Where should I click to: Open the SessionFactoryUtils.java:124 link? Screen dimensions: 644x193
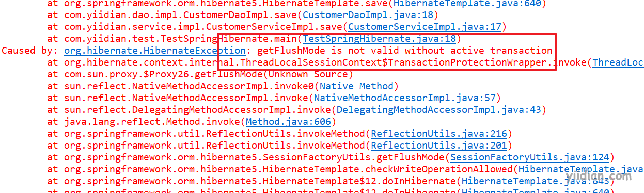(x=530, y=157)
